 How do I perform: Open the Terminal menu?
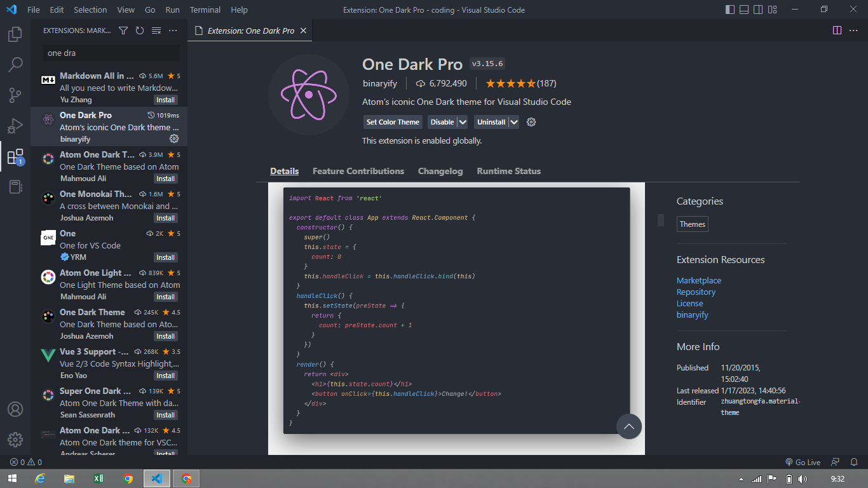click(205, 10)
